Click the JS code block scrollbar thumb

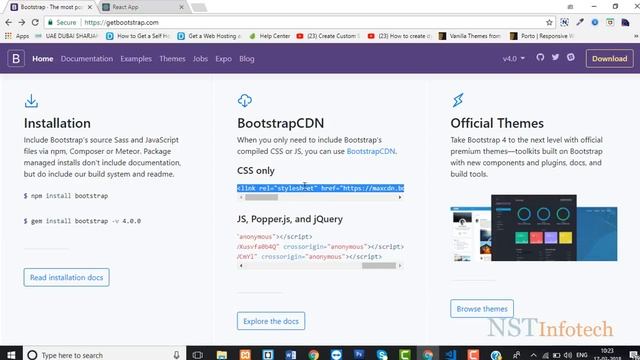tap(379, 266)
